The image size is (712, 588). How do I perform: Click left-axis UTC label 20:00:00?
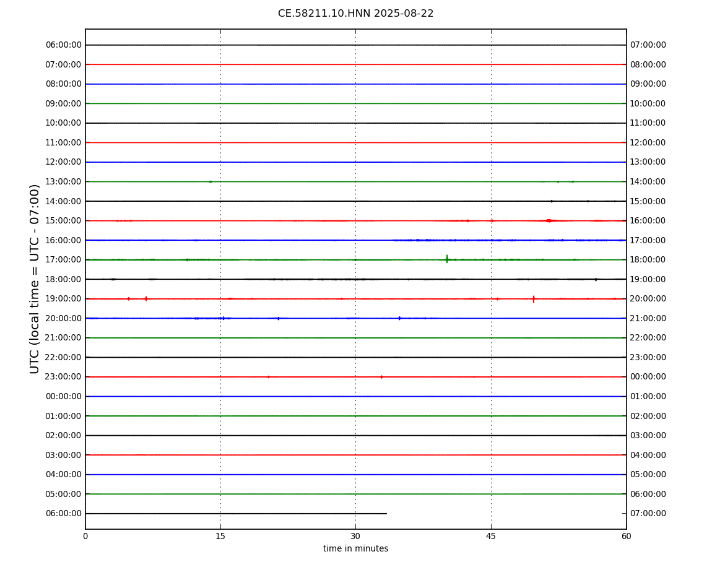click(x=63, y=318)
